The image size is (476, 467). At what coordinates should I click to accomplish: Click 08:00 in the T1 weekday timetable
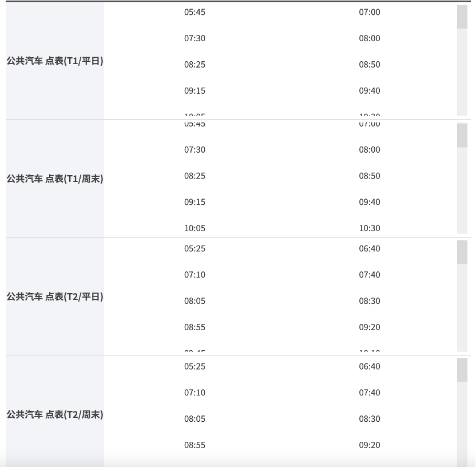[x=369, y=38]
